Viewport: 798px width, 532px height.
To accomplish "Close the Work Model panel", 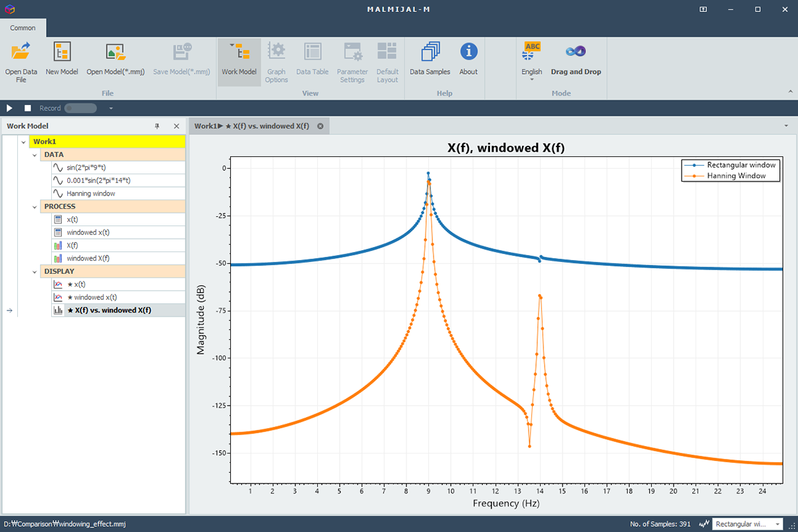I will tap(176, 126).
